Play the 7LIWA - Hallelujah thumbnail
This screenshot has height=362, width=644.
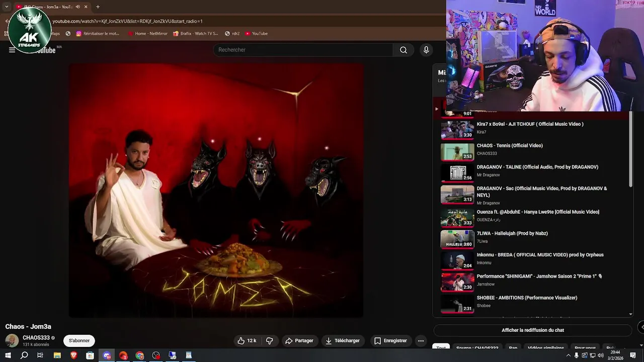pyautogui.click(x=457, y=239)
